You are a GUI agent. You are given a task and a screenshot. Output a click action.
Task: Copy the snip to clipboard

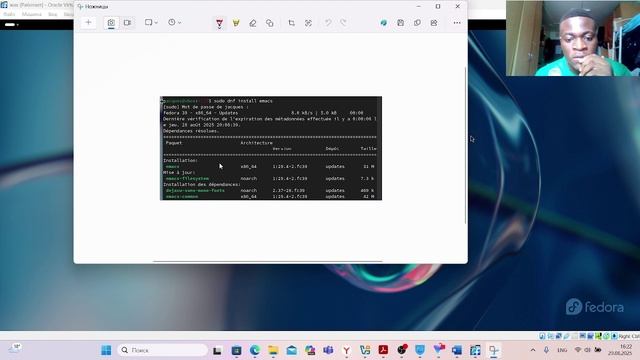tap(417, 23)
